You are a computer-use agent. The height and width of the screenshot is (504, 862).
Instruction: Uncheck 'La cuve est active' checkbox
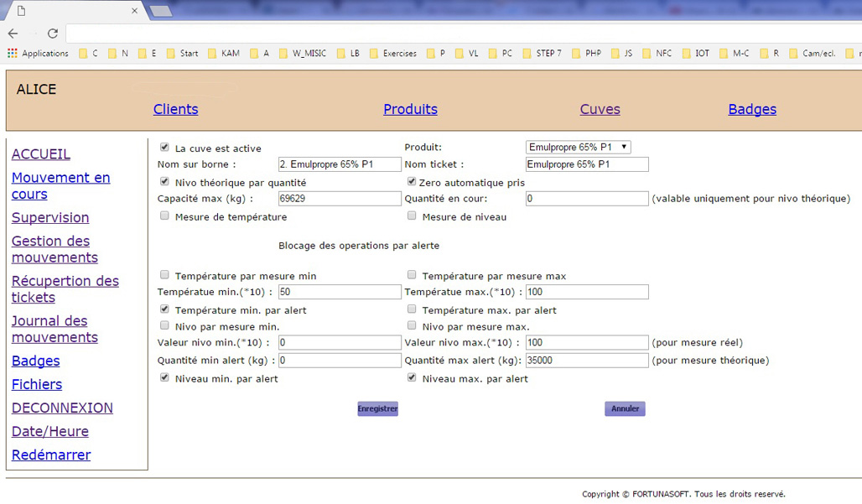tap(164, 148)
